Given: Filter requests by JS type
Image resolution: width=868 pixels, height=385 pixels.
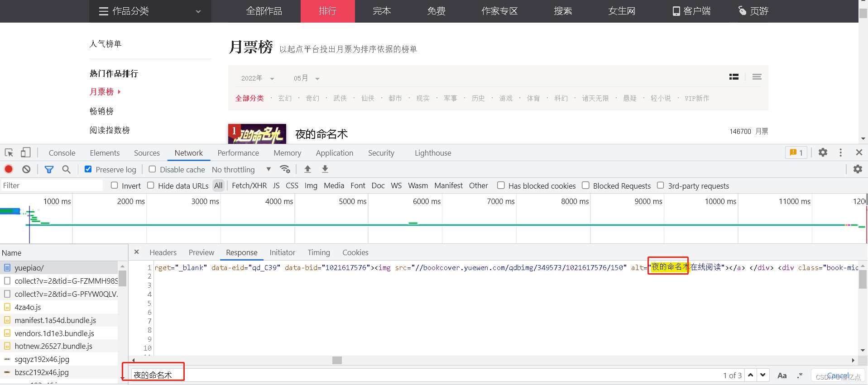Looking at the screenshot, I should pyautogui.click(x=276, y=185).
